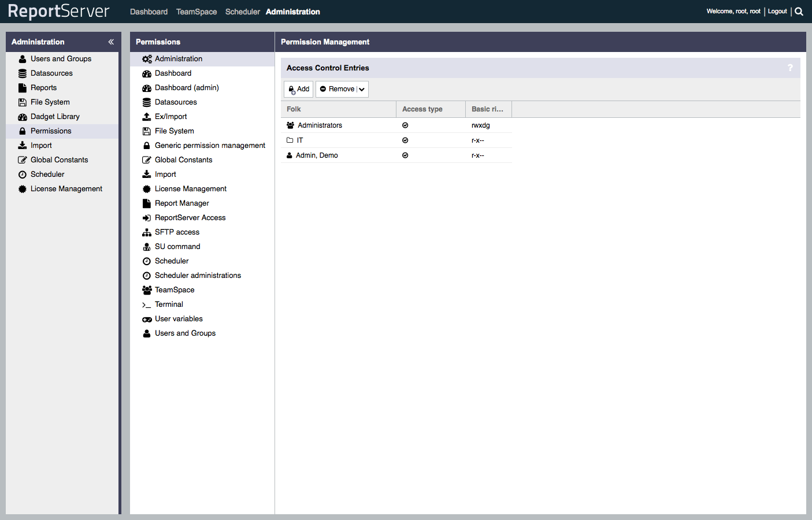Sort by the Basic ri... column header

click(x=488, y=109)
